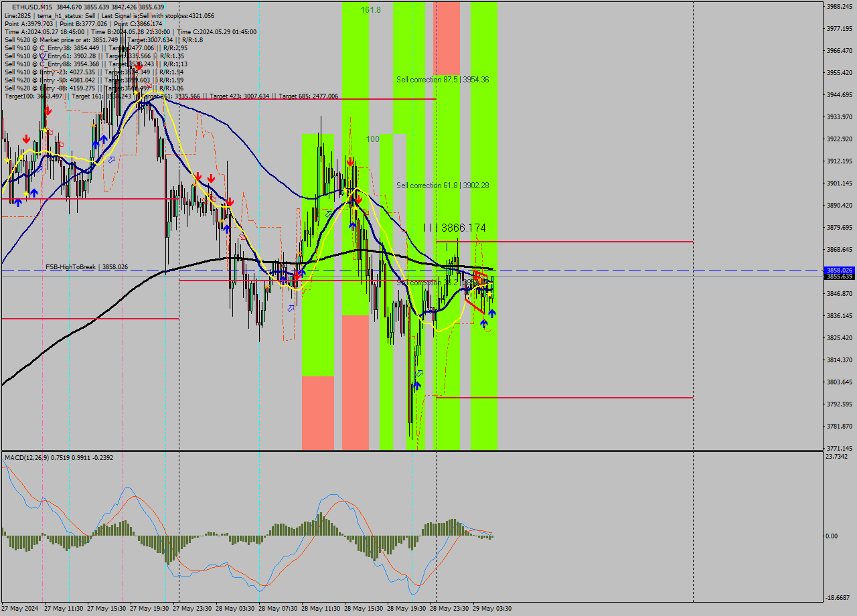Click the 3781.870 price axis value
The height and width of the screenshot is (616, 857).
[x=839, y=426]
